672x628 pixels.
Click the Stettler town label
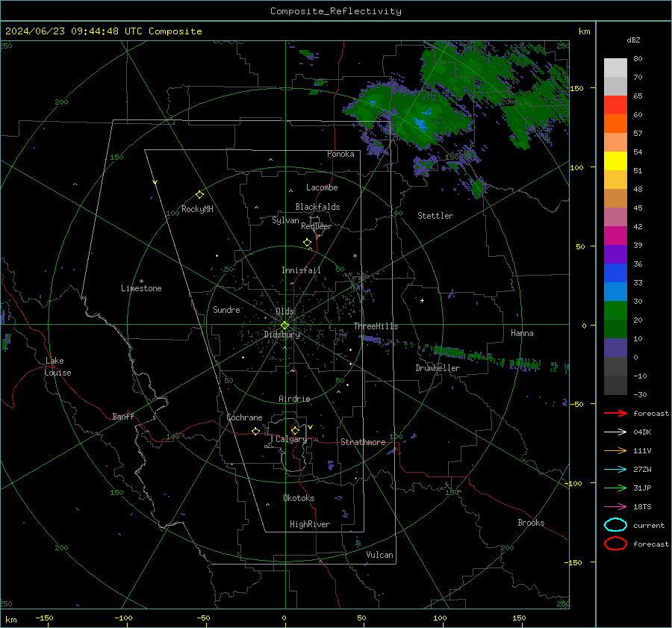[x=435, y=216]
